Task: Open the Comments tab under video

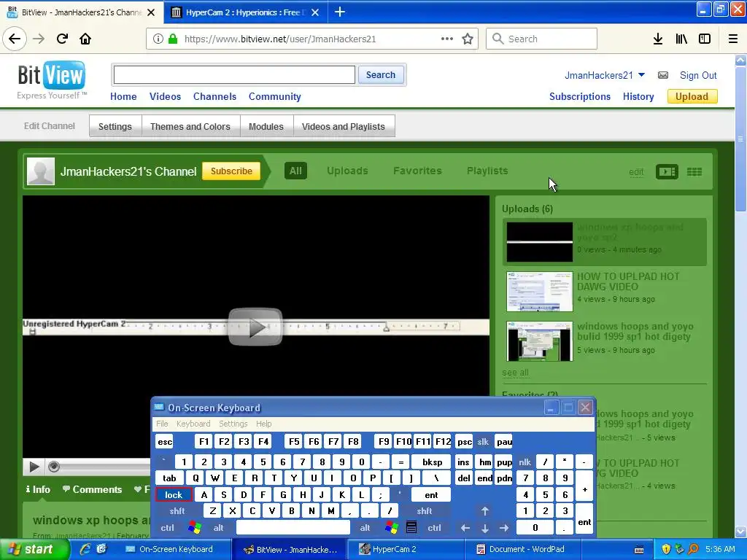Action: click(93, 489)
